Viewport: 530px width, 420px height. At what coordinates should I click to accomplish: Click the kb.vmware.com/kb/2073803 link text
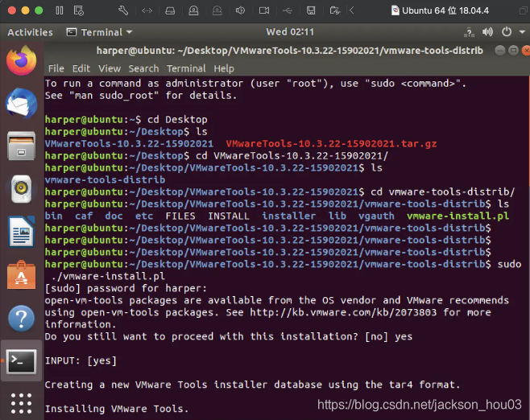pyautogui.click(x=343, y=312)
